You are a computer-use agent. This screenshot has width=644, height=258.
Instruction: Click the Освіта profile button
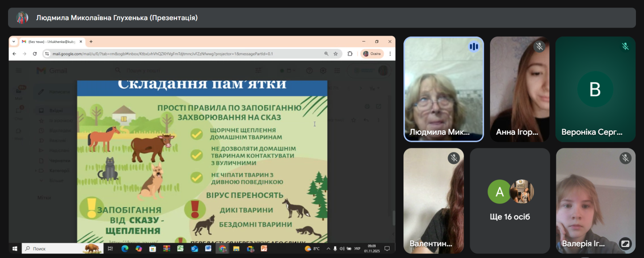coord(371,54)
